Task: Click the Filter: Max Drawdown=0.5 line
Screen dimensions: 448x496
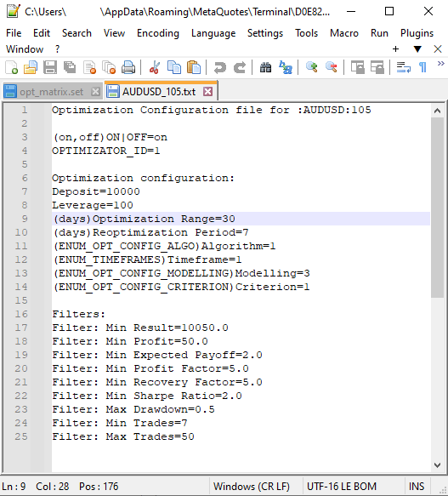Action: tap(133, 409)
